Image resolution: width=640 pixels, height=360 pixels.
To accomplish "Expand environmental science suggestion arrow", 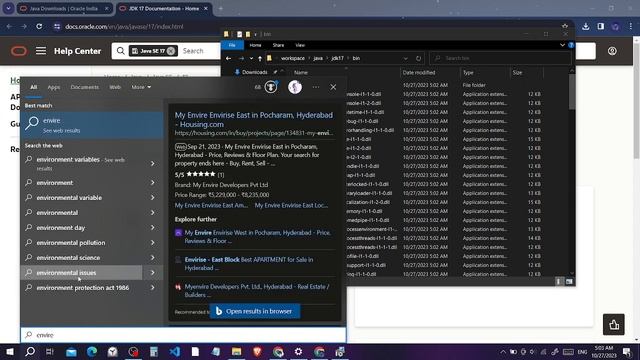I will click(152, 258).
